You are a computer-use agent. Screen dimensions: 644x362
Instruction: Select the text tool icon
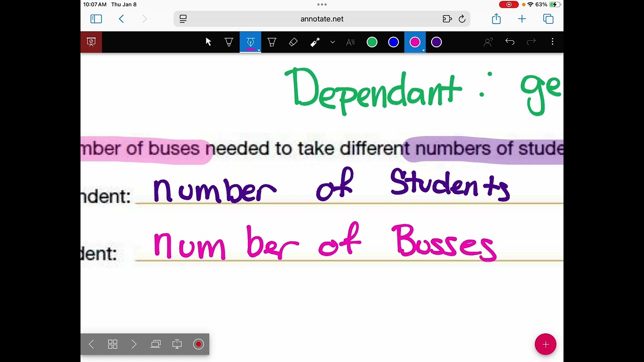point(351,42)
